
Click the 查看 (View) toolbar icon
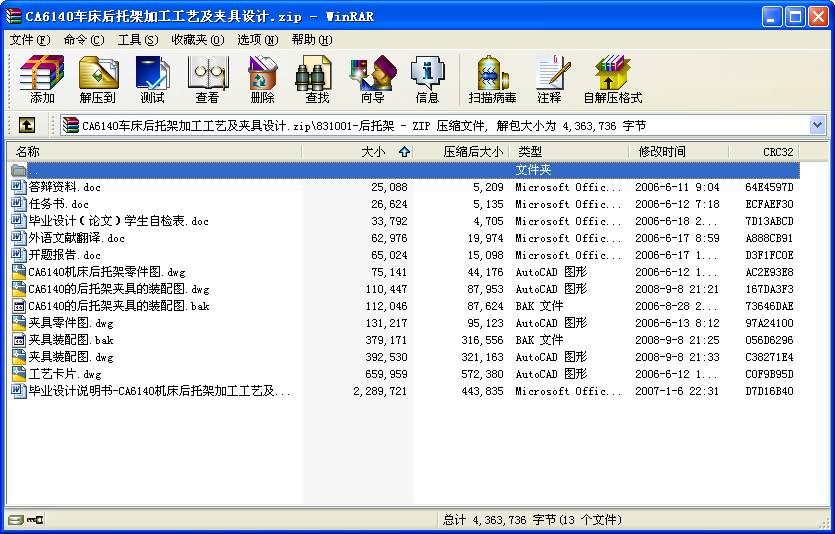(207, 79)
